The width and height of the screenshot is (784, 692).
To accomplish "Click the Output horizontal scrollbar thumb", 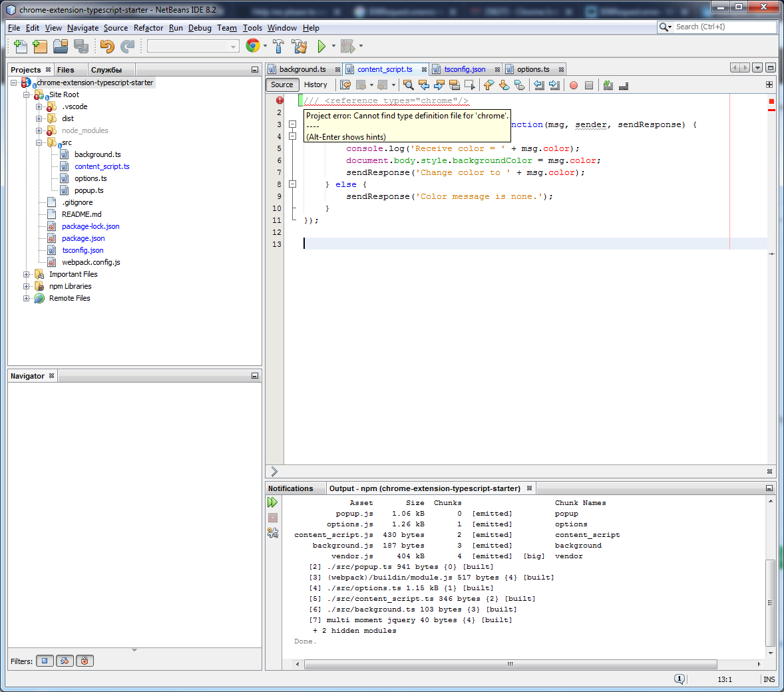I will click(510, 665).
